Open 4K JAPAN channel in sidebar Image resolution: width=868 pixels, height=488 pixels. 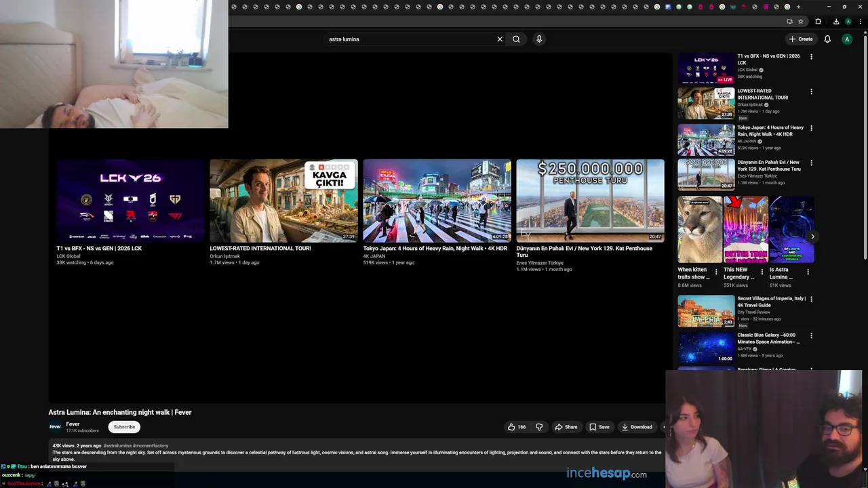pyautogui.click(x=748, y=141)
